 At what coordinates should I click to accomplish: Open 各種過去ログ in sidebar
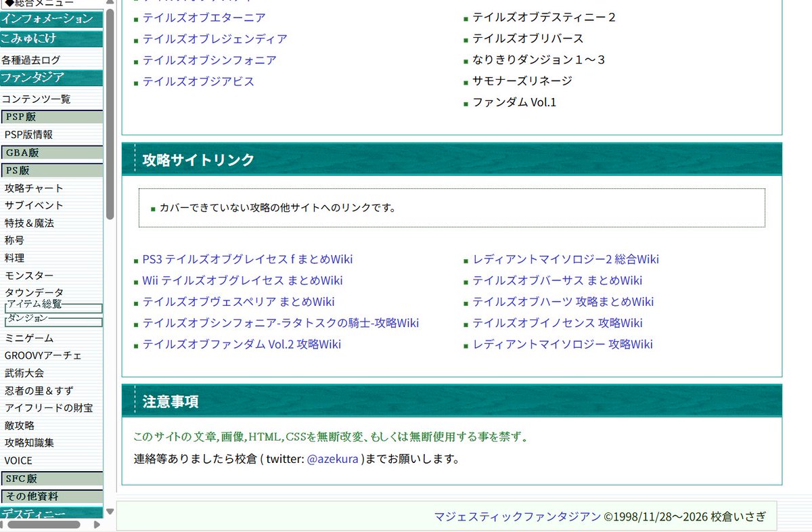click(x=30, y=60)
